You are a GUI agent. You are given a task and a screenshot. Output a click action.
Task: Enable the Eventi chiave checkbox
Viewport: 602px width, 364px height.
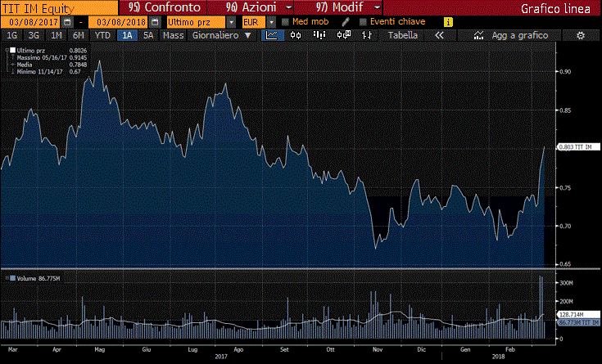363,22
